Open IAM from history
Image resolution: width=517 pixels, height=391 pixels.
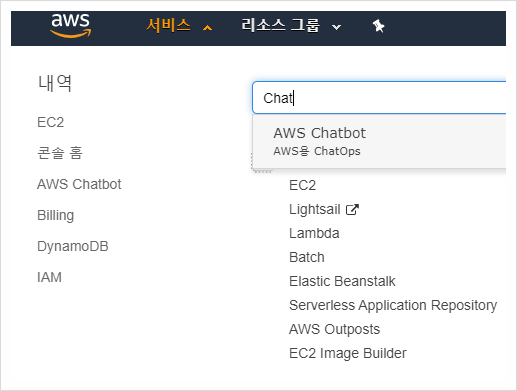click(49, 277)
